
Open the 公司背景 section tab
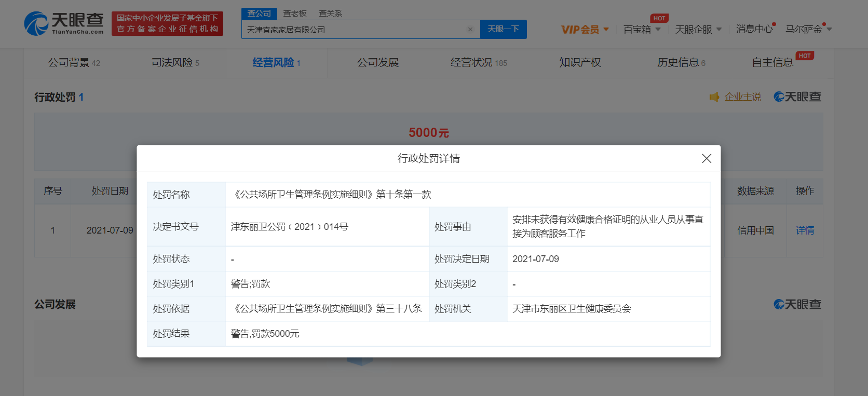click(x=74, y=63)
